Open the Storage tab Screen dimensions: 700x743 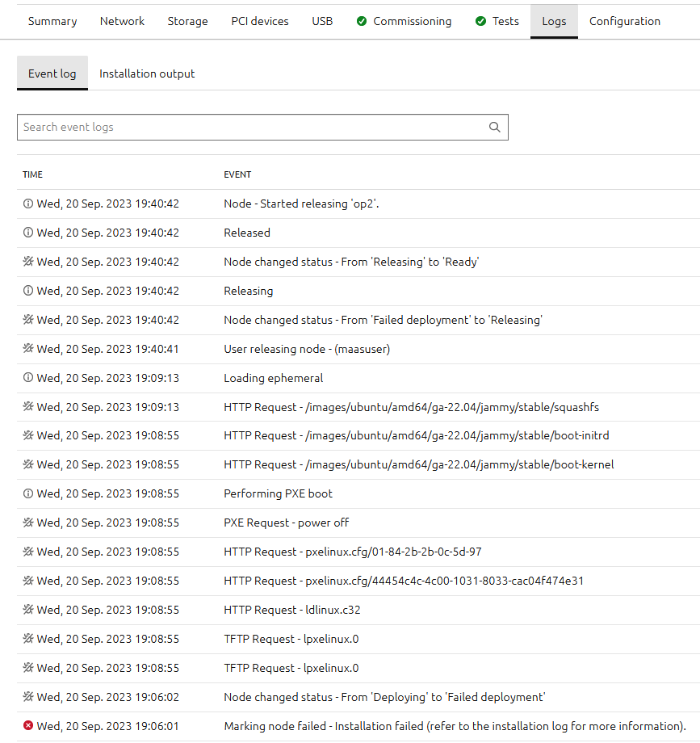(x=187, y=21)
